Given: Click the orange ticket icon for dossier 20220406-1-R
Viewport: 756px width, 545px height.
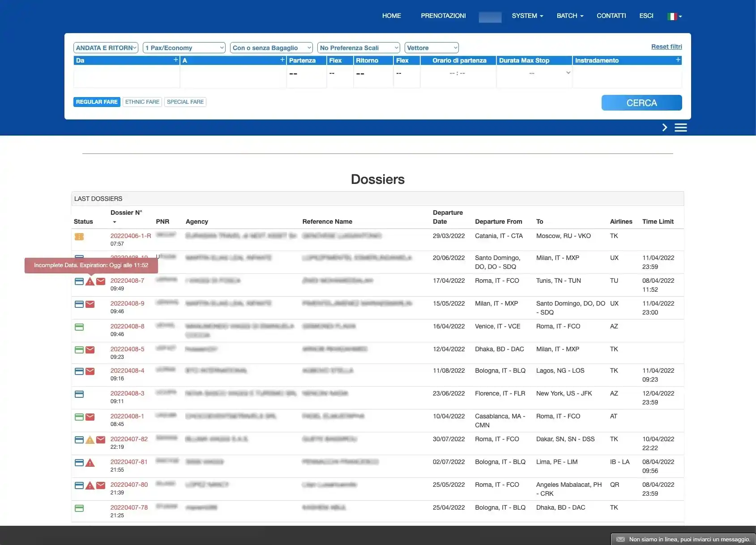Looking at the screenshot, I should click(79, 237).
